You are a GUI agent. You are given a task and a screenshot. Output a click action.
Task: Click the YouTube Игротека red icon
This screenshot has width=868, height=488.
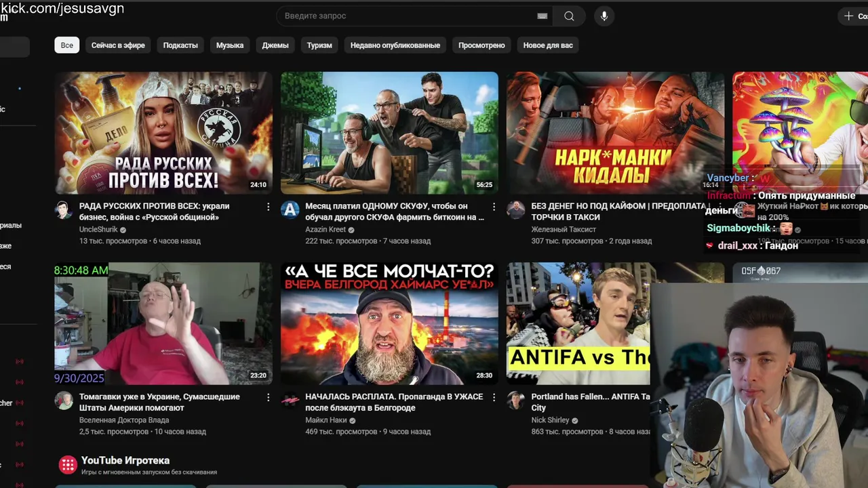(68, 464)
